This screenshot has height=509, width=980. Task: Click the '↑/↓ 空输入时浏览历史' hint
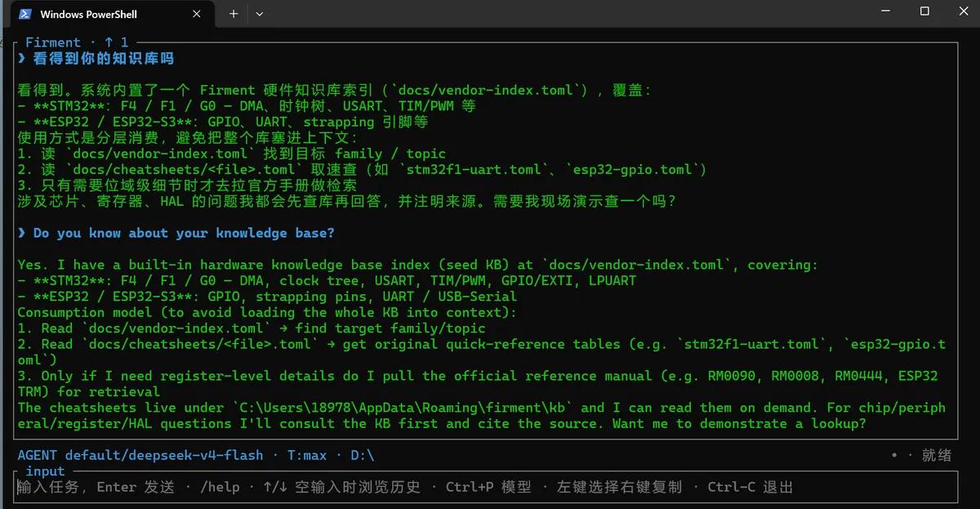tap(341, 487)
